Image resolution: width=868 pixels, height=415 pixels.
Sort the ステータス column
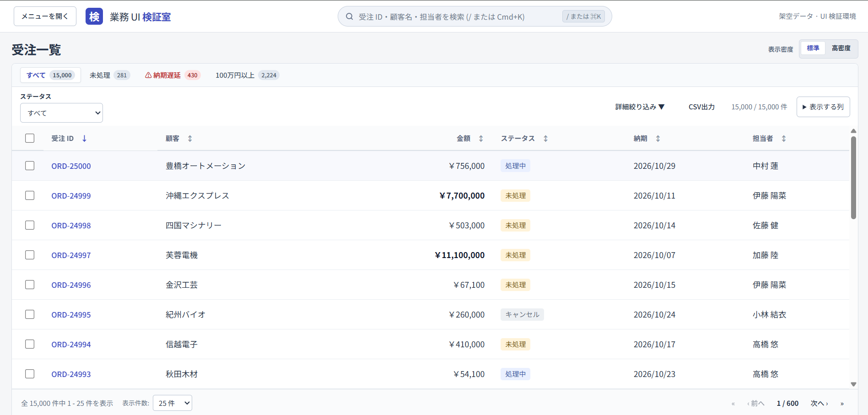(545, 138)
